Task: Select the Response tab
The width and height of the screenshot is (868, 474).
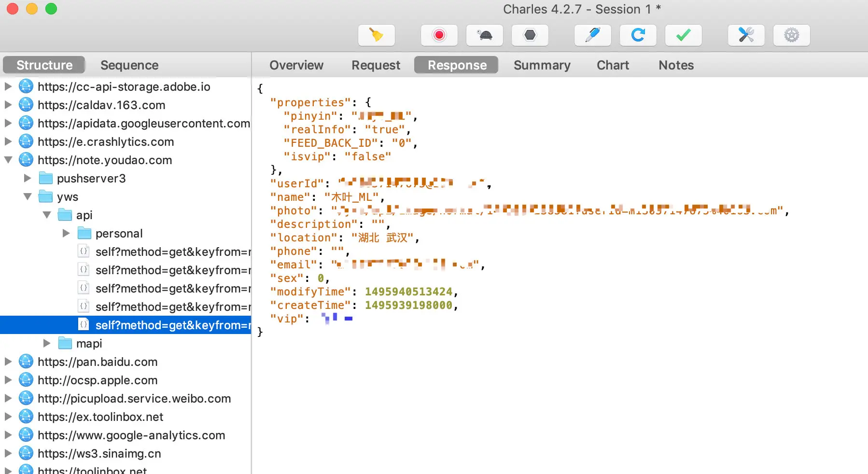Action: tap(457, 65)
